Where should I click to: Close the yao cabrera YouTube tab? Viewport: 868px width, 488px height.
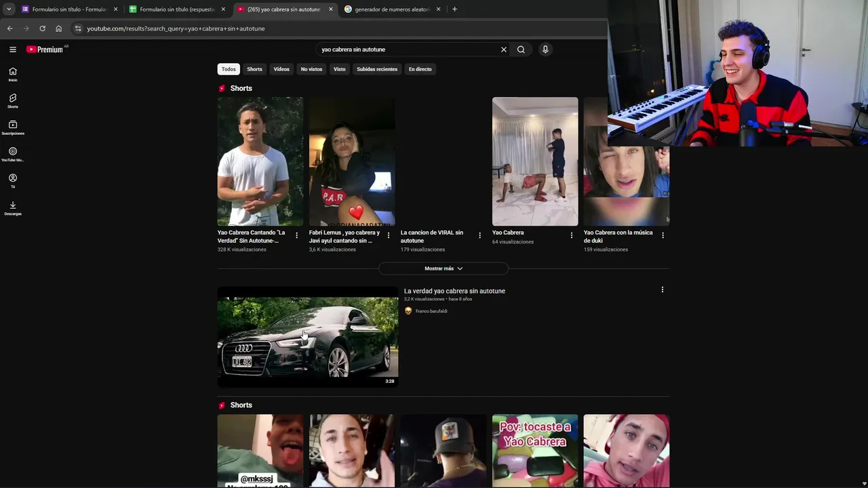[x=331, y=9]
